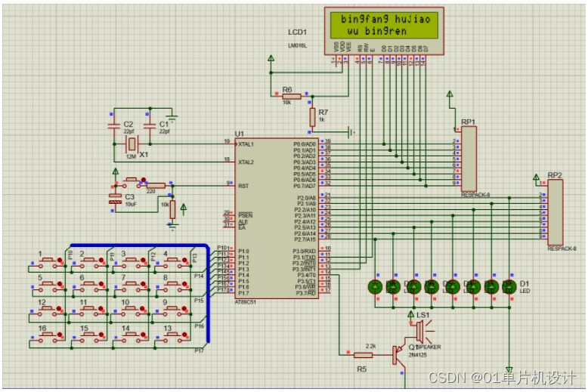Select the RP2 resistor pack
This screenshot has height=392, width=588.
[x=556, y=212]
